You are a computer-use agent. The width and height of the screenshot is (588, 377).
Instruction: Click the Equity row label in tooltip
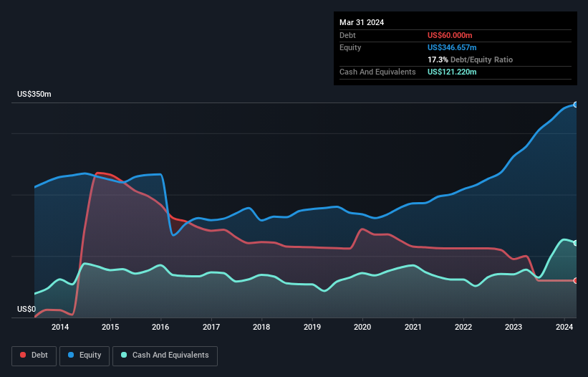(x=350, y=47)
